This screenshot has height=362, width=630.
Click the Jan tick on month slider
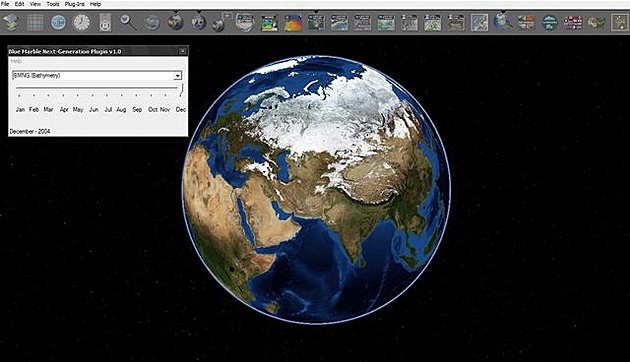(x=19, y=95)
